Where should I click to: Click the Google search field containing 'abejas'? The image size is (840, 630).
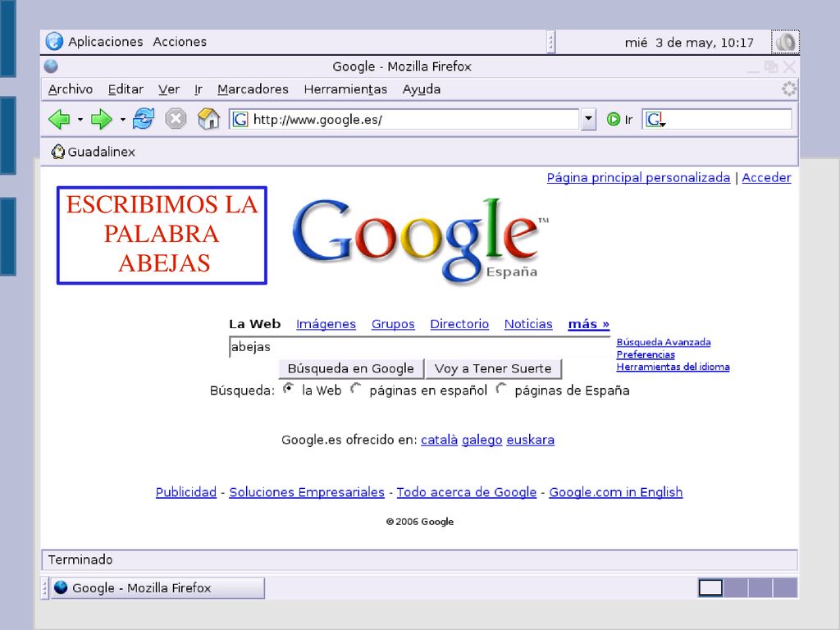point(419,347)
